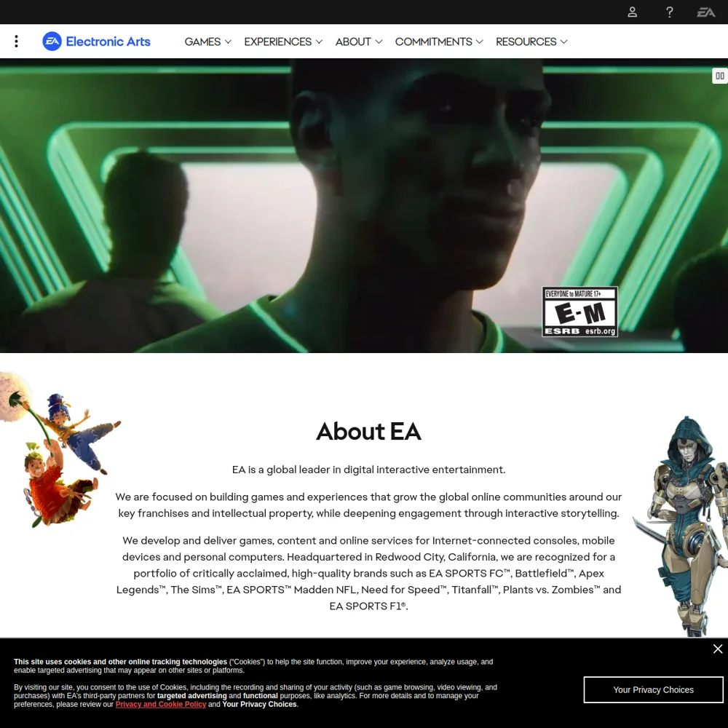728x728 pixels.
Task: Expand the chevron next to Games
Action: (x=228, y=41)
